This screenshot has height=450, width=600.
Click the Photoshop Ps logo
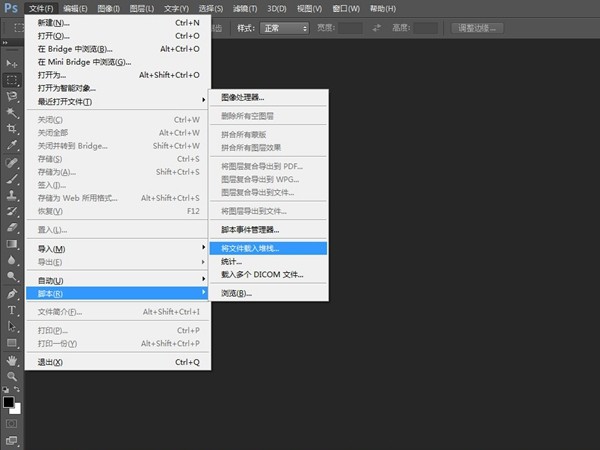[11, 8]
